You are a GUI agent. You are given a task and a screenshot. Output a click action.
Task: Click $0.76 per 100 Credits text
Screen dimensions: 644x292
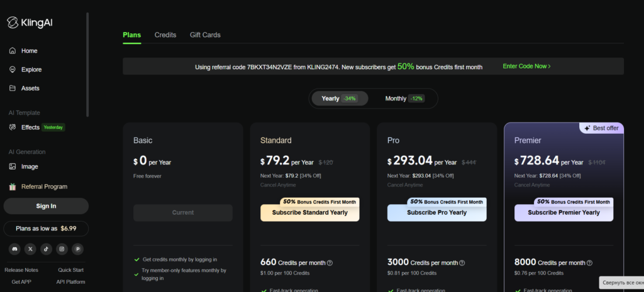(x=539, y=273)
